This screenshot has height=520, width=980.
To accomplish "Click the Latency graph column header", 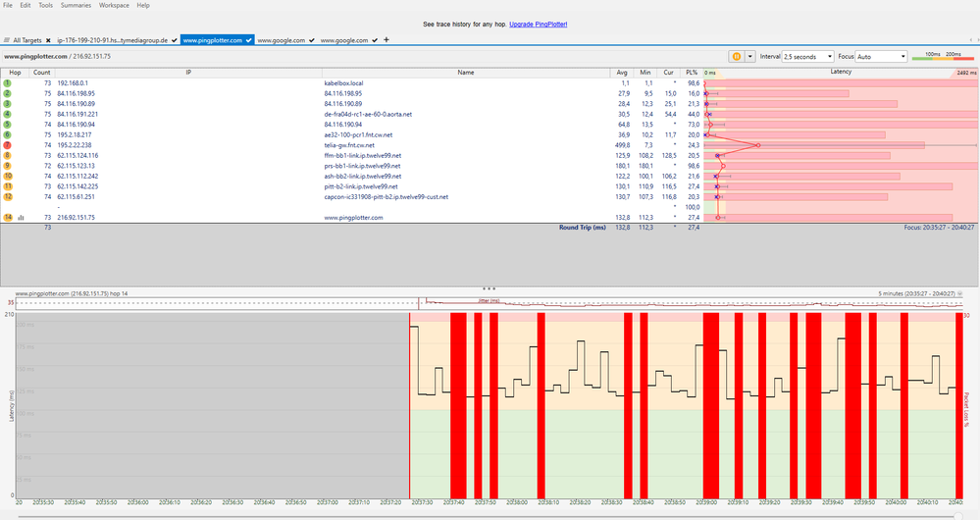I will click(x=841, y=73).
